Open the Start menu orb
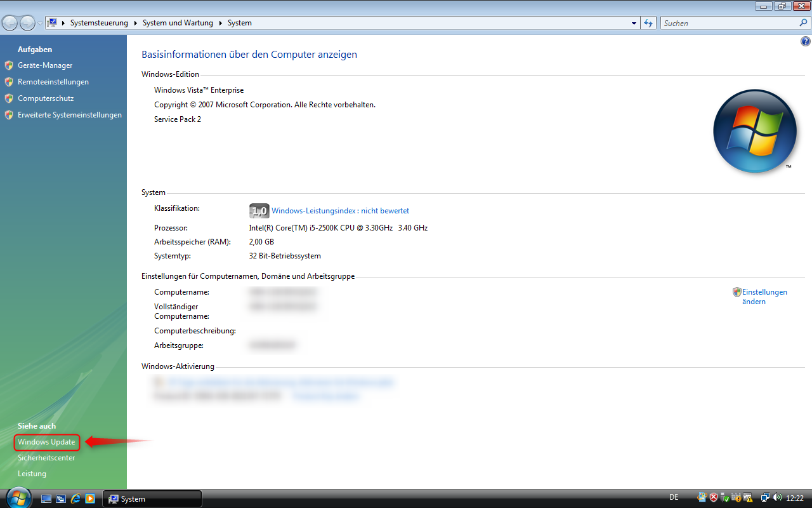 pyautogui.click(x=18, y=498)
